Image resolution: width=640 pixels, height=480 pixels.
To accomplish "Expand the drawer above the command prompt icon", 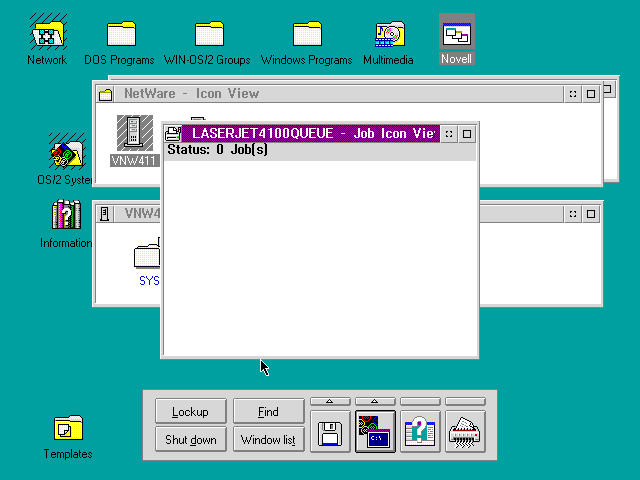I will 375,402.
